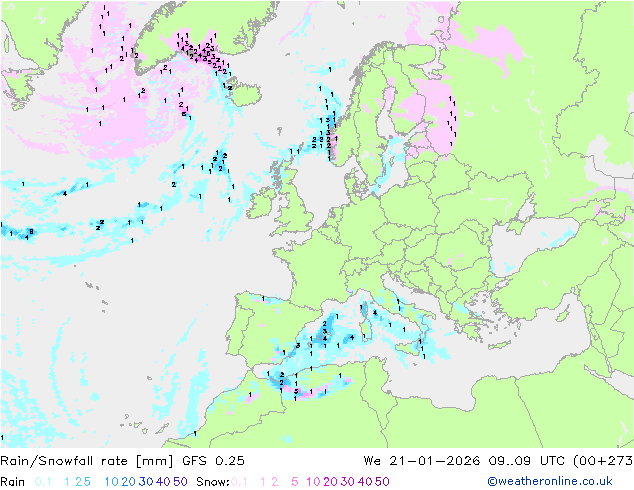Click the '(00+273' forecast offset text
The image size is (634, 490).
(x=603, y=461)
